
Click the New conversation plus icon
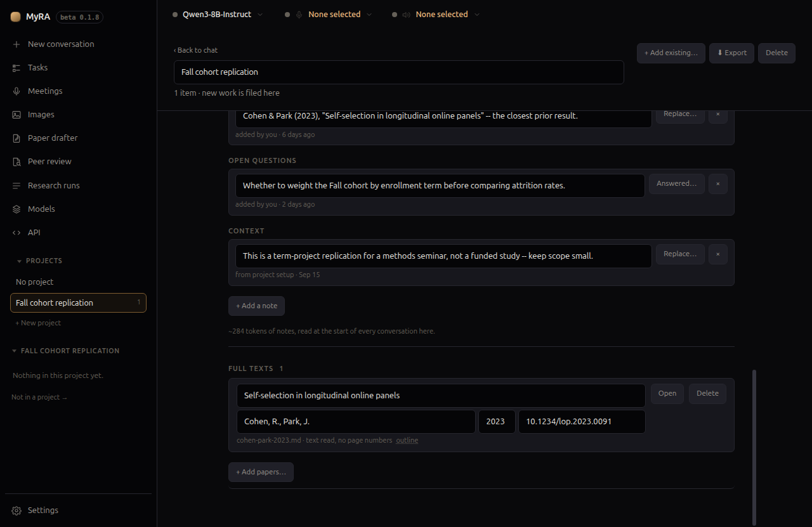click(x=16, y=44)
